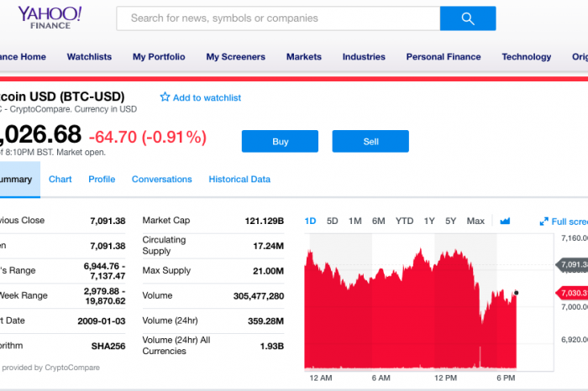
Task: Click the Circulating Supply value 17.24M
Action: (268, 246)
